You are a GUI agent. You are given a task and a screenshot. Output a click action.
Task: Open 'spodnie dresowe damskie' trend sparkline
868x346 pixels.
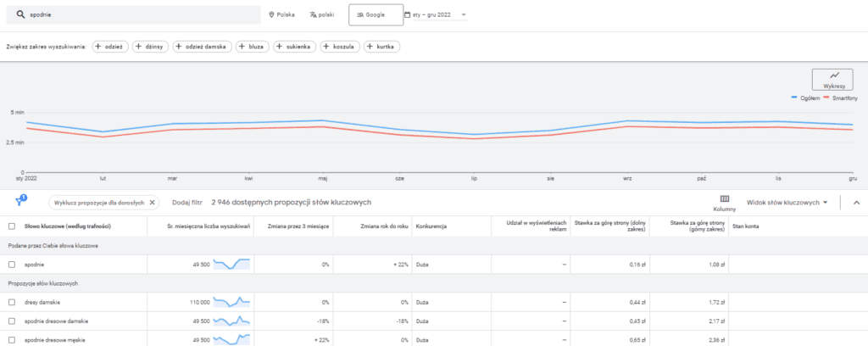click(x=231, y=321)
